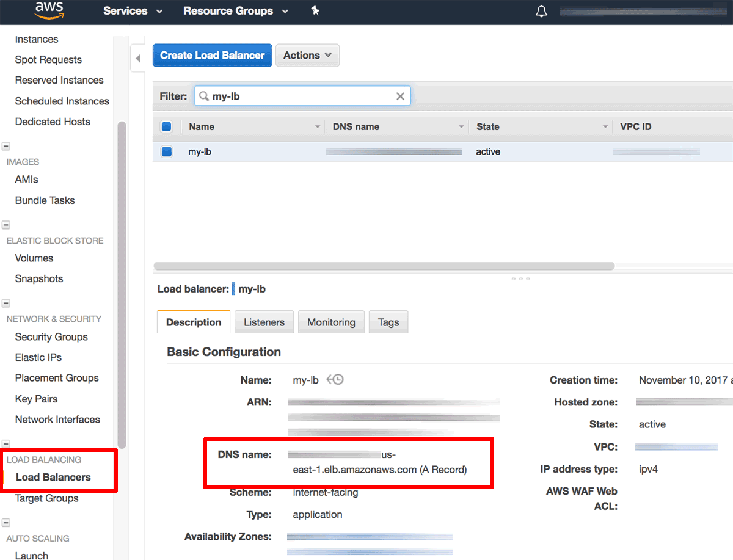This screenshot has height=560, width=733.
Task: Click the active state cell in my-lb row
Action: (488, 151)
